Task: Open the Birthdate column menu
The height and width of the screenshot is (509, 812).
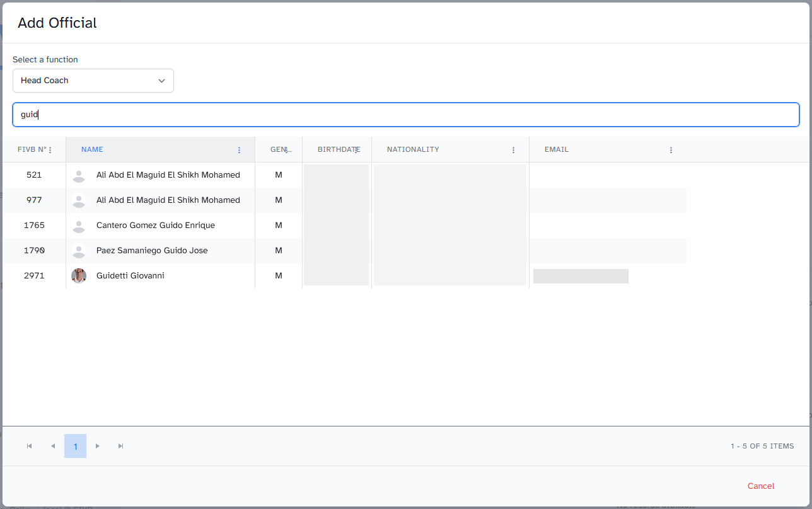Action: [356, 150]
